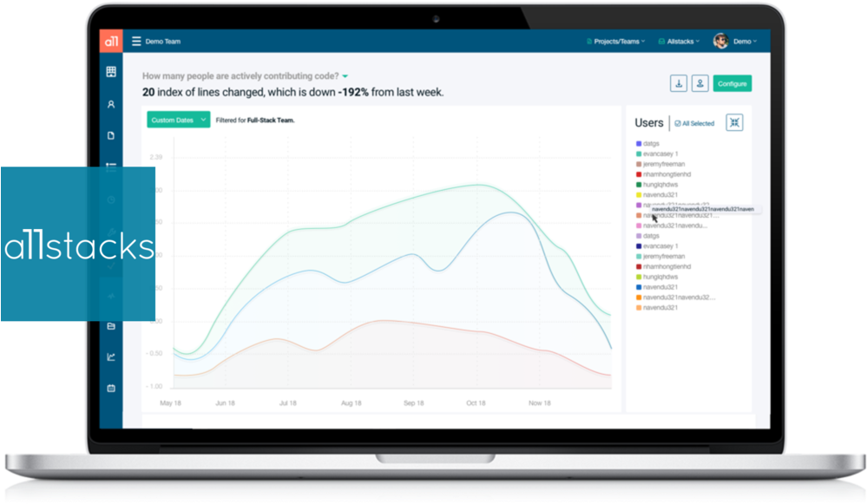Viewport: 867px width, 504px height.
Task: Open the dashboard grid sidebar icon
Action: pyautogui.click(x=111, y=72)
